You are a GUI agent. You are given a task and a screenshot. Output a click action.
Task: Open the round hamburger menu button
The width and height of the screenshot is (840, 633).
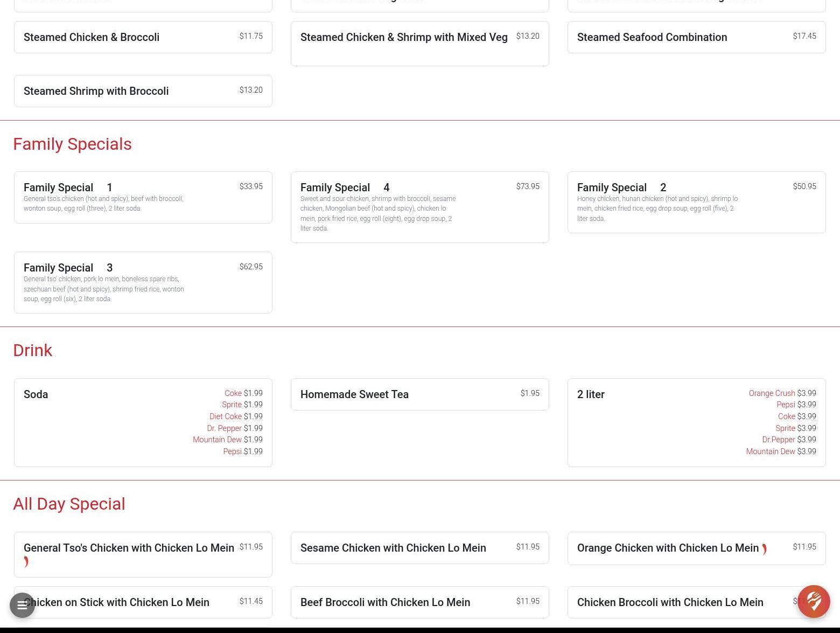pyautogui.click(x=22, y=605)
